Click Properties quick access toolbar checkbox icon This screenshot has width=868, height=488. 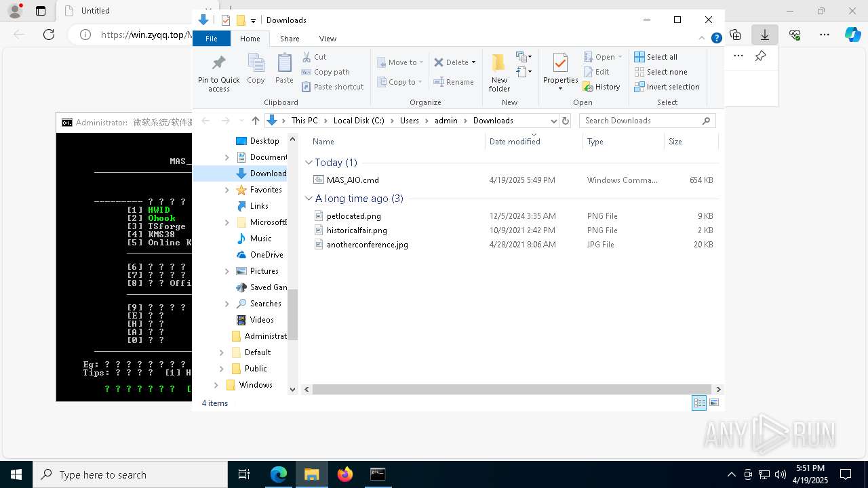[x=226, y=20]
